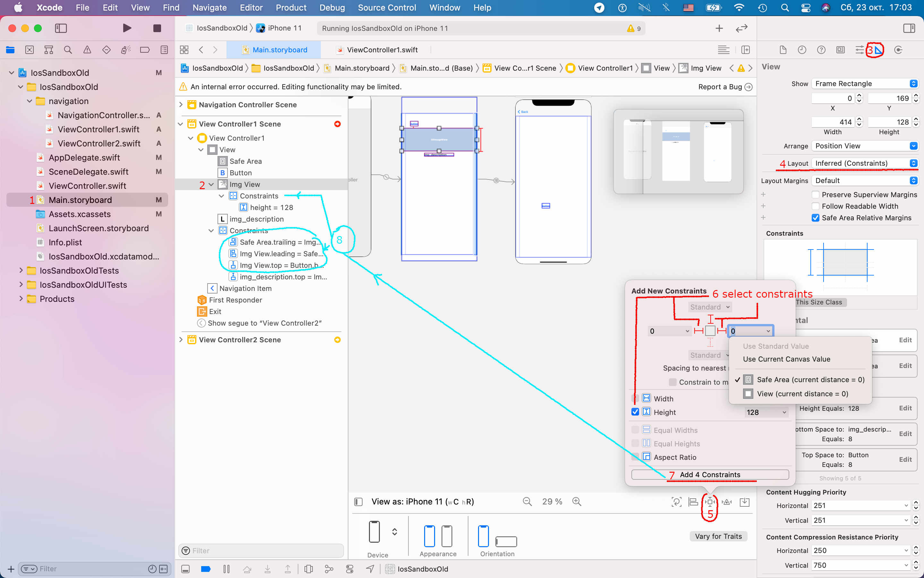Open the Connections inspector icon
The image size is (924, 578).
click(898, 50)
